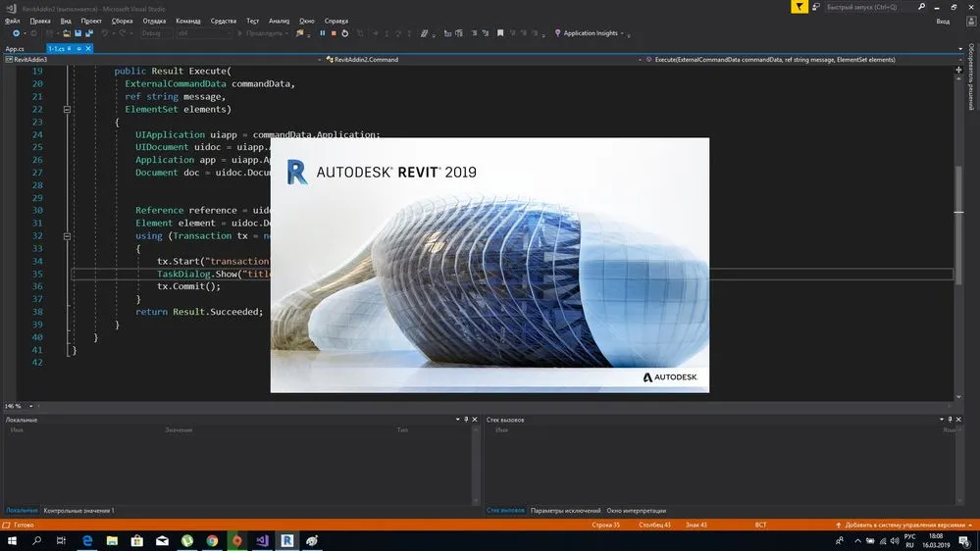Click the navigate backward arrow icon
Image resolution: width=980 pixels, height=551 pixels.
tap(17, 33)
